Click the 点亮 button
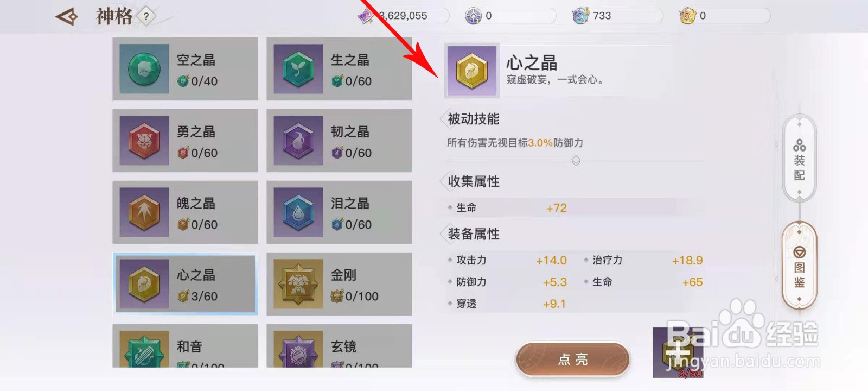Screen dimensions: 868x391 [x=573, y=359]
